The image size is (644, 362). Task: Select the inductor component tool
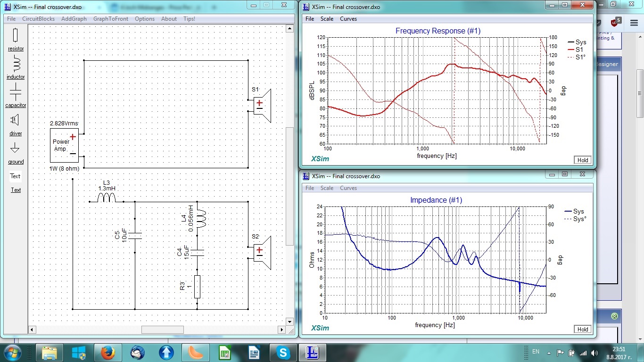(16, 67)
